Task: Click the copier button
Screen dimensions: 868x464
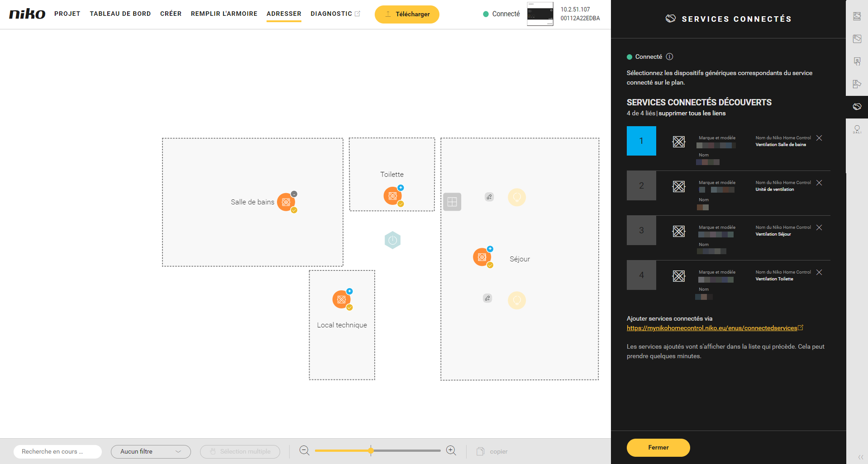Action: [492, 451]
